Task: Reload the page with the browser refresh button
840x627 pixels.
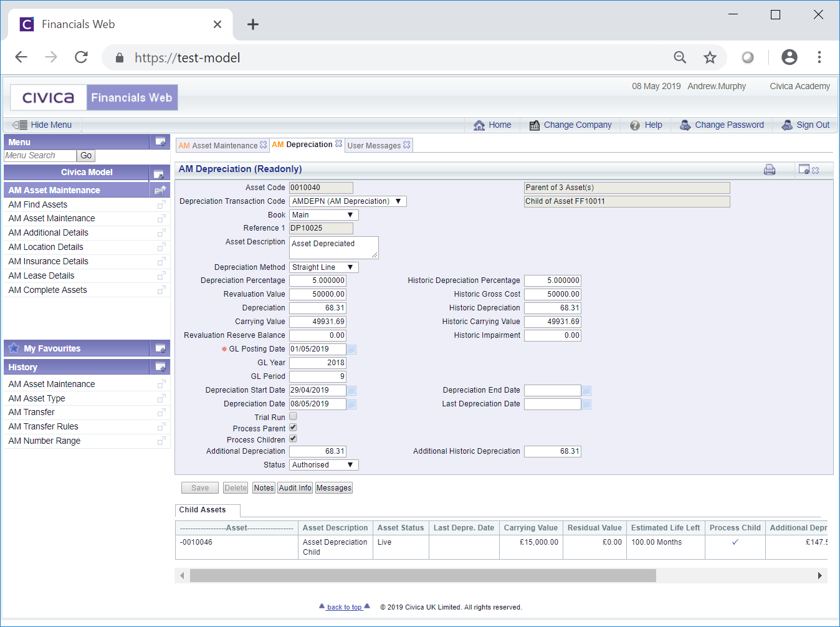Action: point(81,57)
